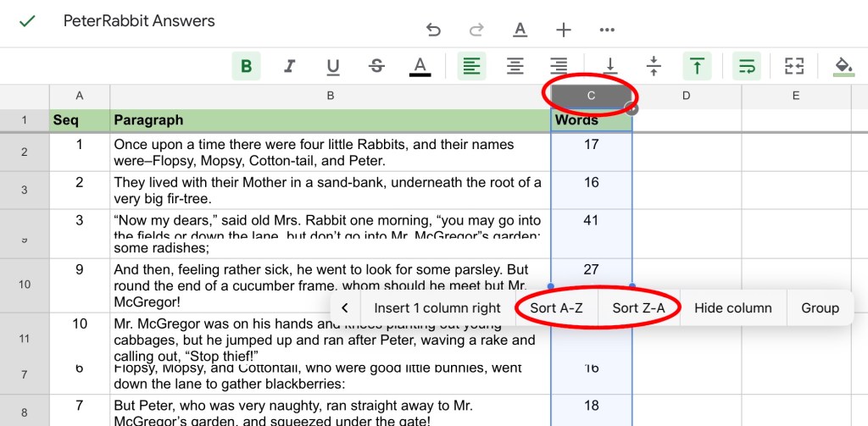Open the insert plus menu
This screenshot has height=426, width=868.
564,30
